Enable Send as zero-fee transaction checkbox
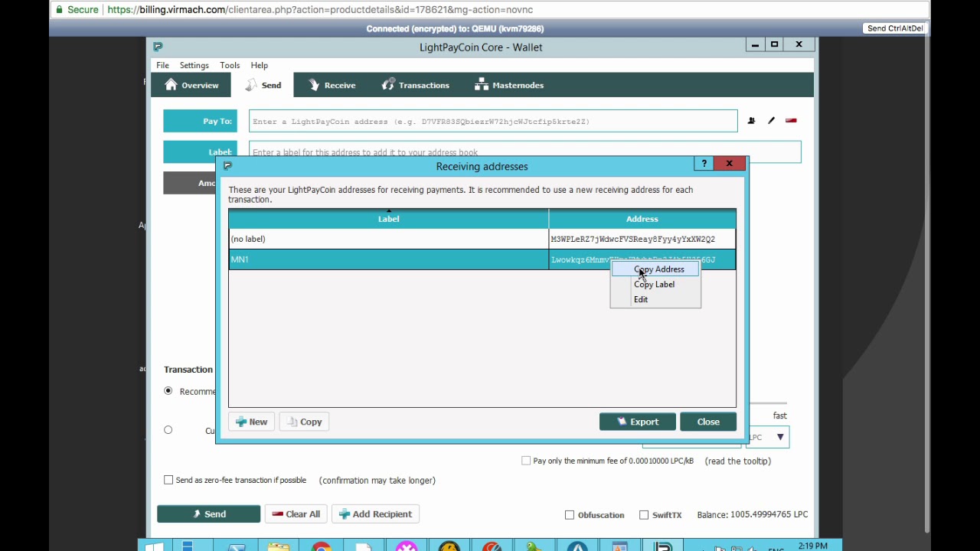 click(168, 480)
